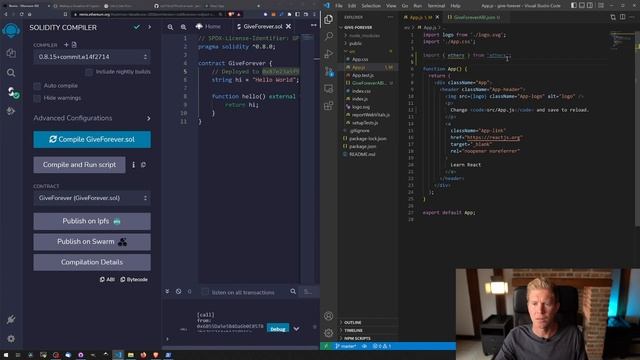Click copy icon beside Compile and Run script
The image size is (640, 360).
(143, 165)
